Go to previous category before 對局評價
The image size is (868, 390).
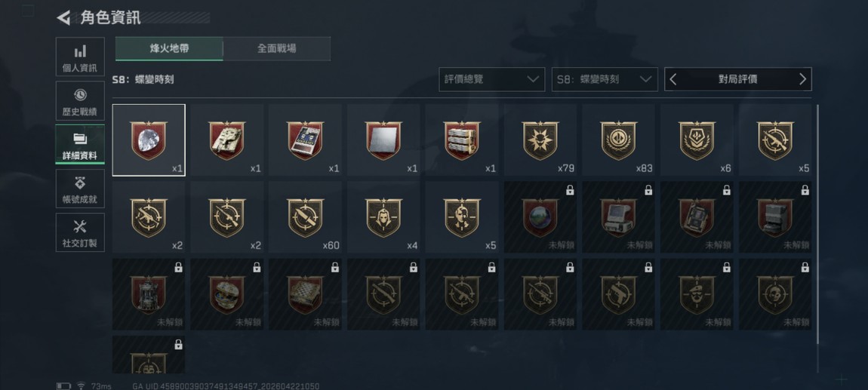click(x=673, y=79)
